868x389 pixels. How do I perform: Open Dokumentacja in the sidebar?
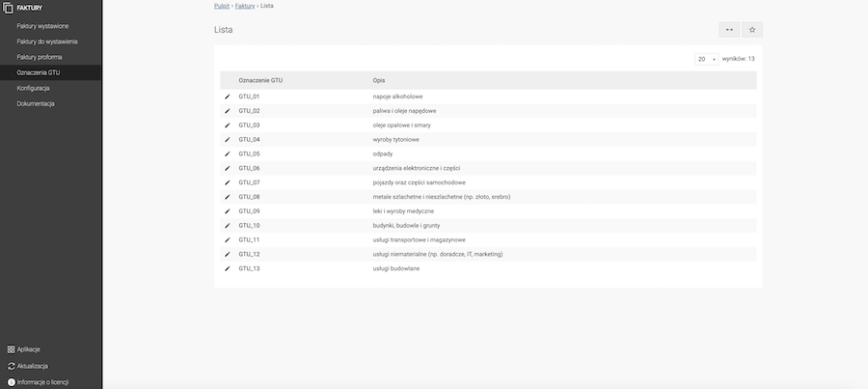tap(36, 103)
